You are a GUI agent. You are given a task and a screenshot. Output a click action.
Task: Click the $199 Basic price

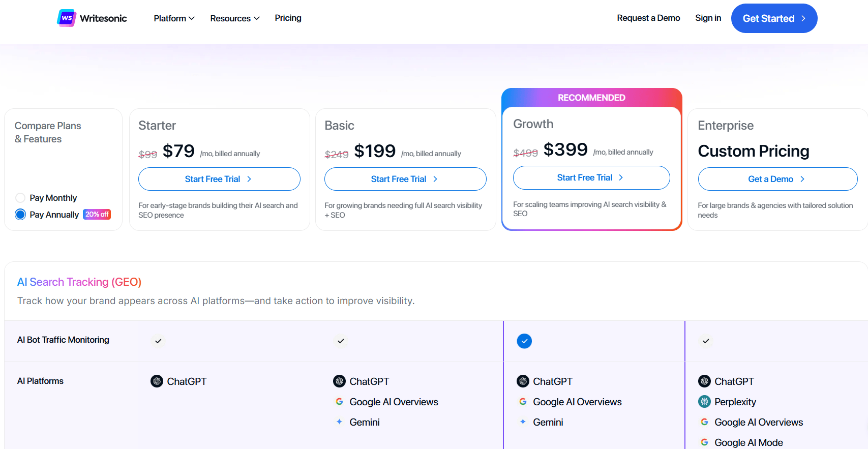coord(375,151)
